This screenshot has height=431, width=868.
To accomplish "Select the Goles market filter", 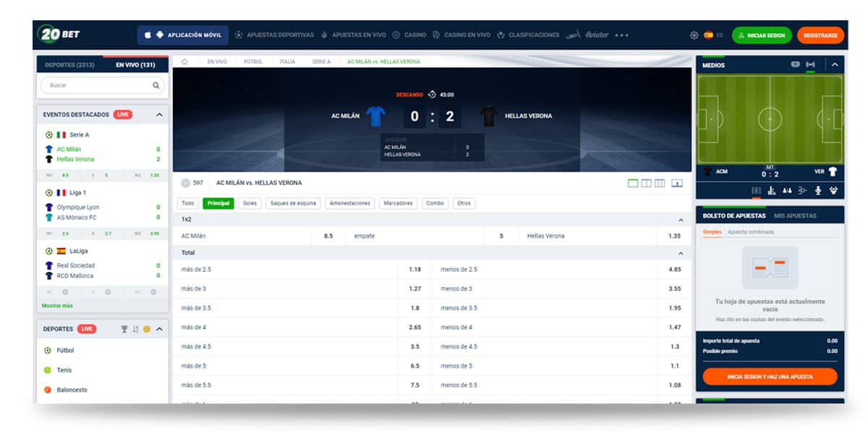I will tap(250, 203).
